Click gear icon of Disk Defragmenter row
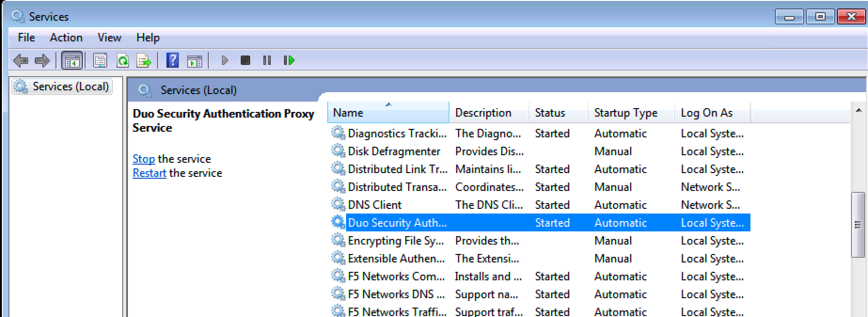 pyautogui.click(x=338, y=151)
